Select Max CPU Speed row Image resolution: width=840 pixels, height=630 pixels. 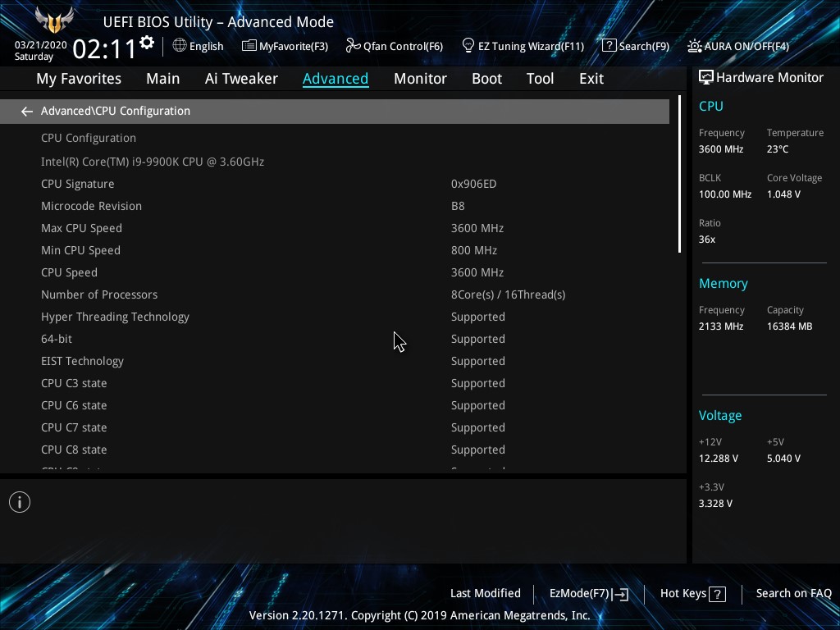point(335,228)
